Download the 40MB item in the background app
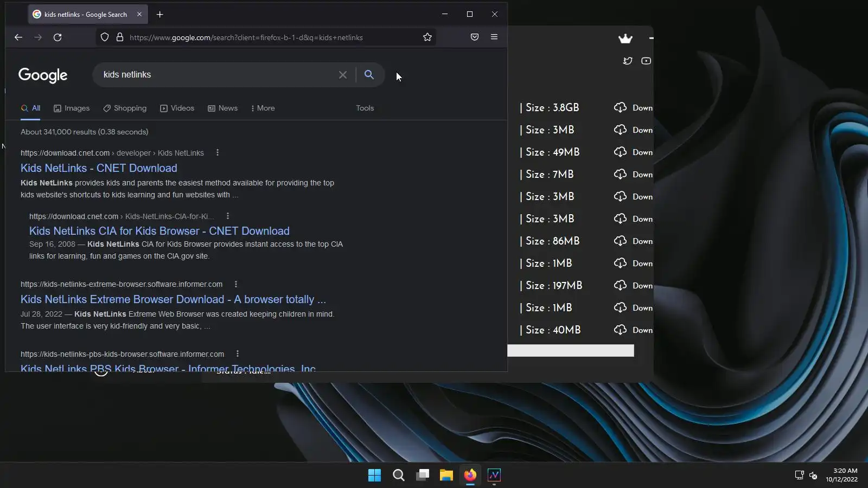This screenshot has height=488, width=868. point(633,330)
